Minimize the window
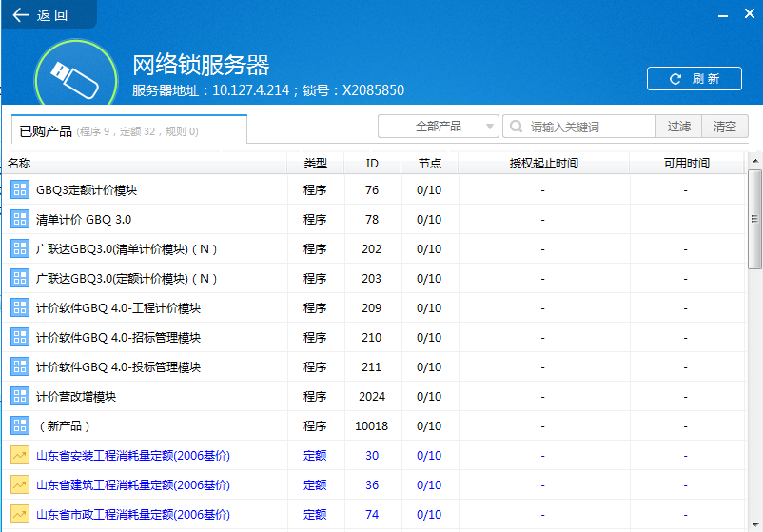 pyautogui.click(x=723, y=15)
